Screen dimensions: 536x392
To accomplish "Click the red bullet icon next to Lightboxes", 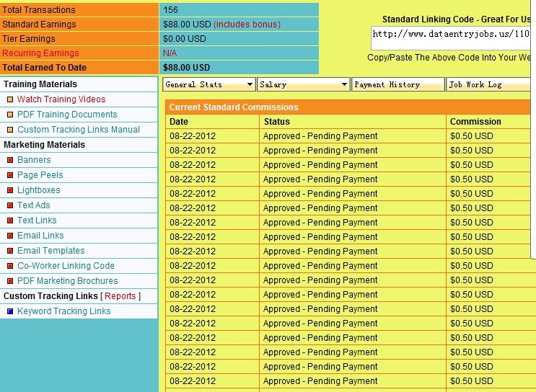I will (10, 190).
